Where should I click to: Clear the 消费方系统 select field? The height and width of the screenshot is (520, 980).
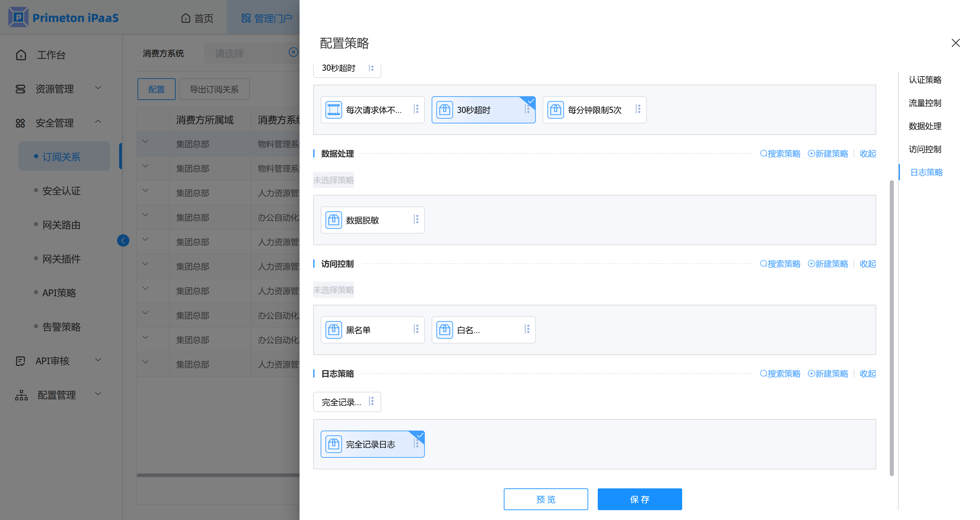pos(293,52)
